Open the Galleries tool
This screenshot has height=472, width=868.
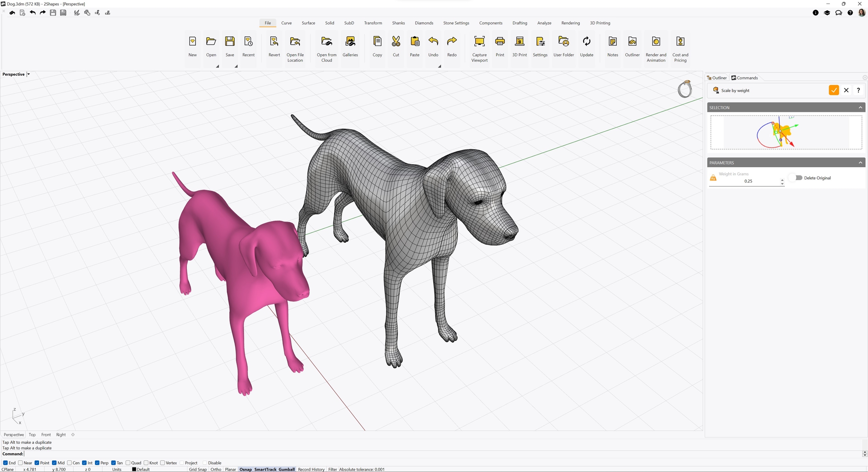[x=350, y=41]
